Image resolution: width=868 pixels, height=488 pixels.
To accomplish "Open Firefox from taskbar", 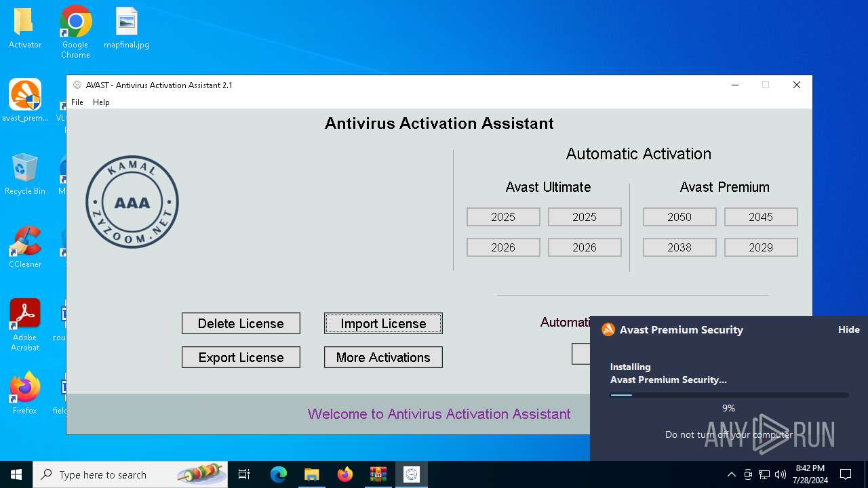I will pyautogui.click(x=345, y=474).
